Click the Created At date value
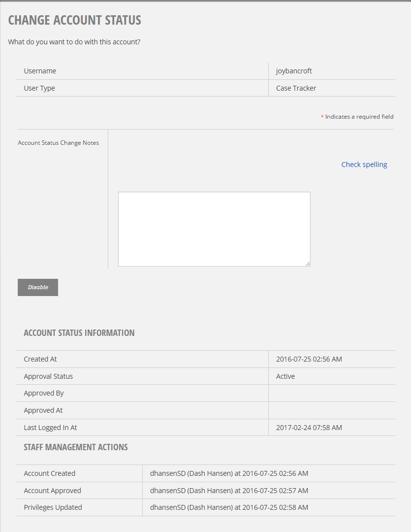The width and height of the screenshot is (411, 532). tap(309, 359)
